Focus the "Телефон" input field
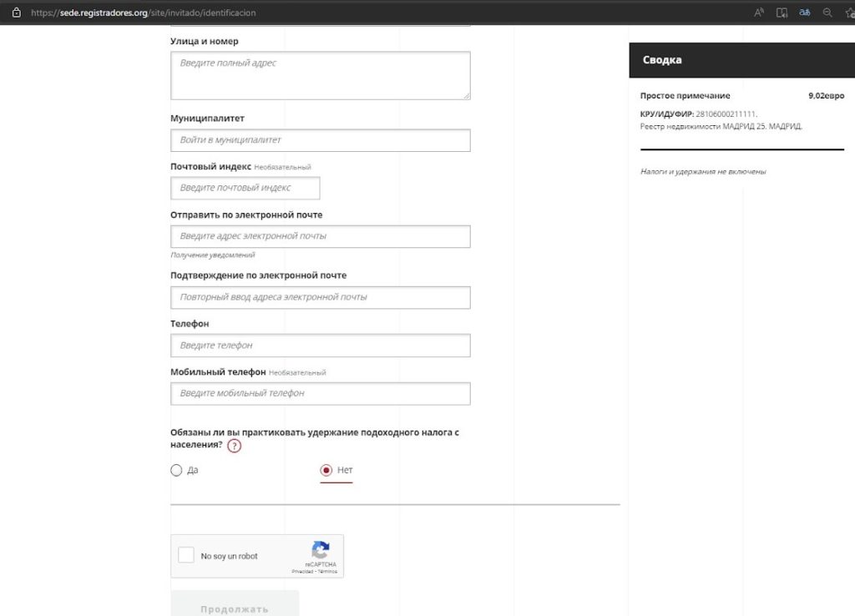The width and height of the screenshot is (855, 616). [320, 346]
